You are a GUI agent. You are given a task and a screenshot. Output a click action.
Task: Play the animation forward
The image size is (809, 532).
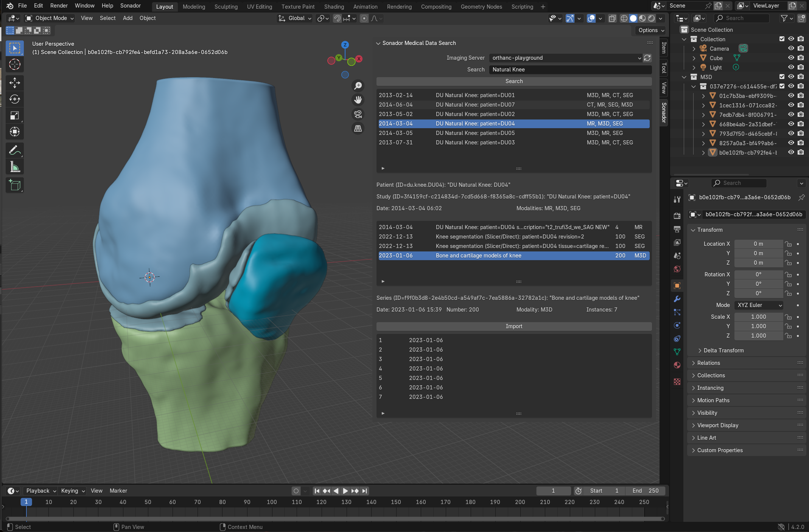[x=345, y=491]
